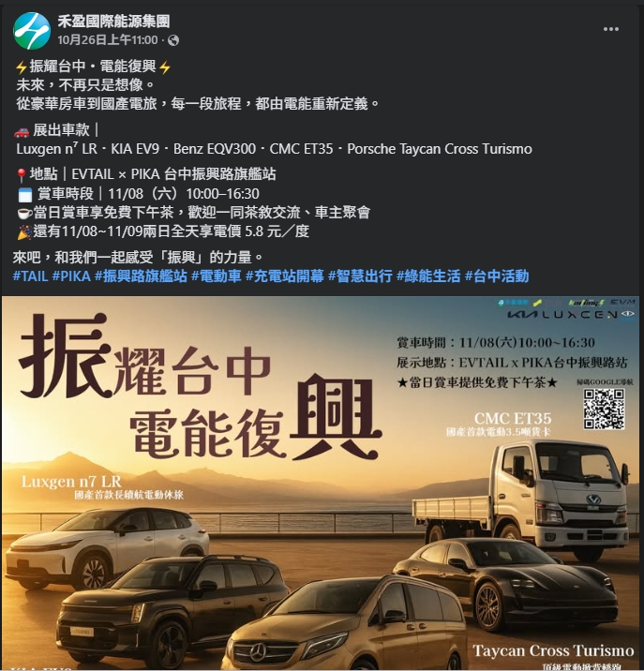Image resolution: width=644 pixels, height=671 pixels.
Task: Click the Taycan Cross Turismo caption
Action: 553,651
